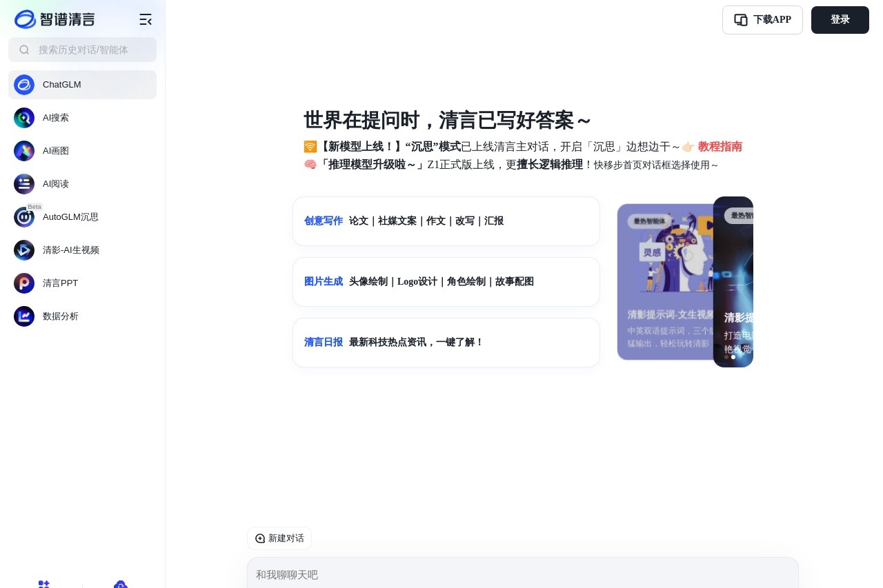Open the 清影提示词-文生视频 agent card

(x=665, y=282)
